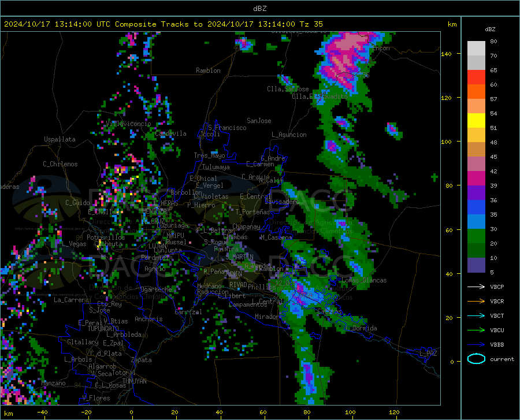Click the 'L_Asuncion' map label
Image resolution: width=520 pixels, height=420 pixels.
click(289, 135)
